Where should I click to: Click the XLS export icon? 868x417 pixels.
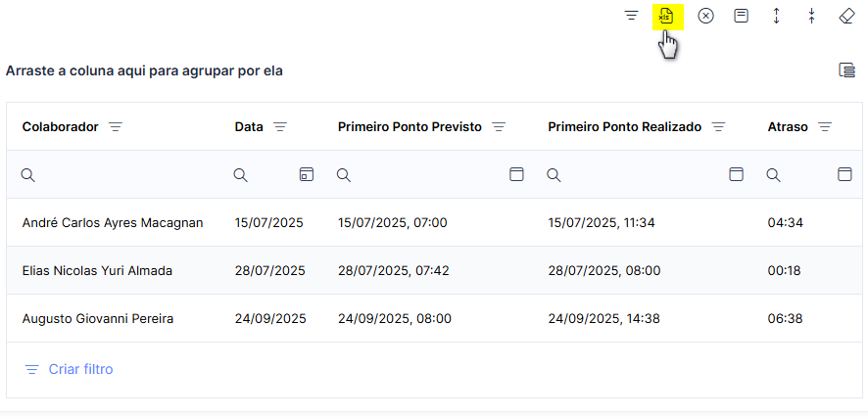[x=666, y=17]
